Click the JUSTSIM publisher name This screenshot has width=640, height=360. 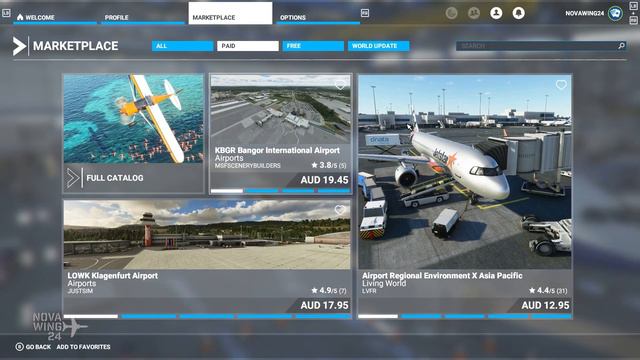point(80,291)
